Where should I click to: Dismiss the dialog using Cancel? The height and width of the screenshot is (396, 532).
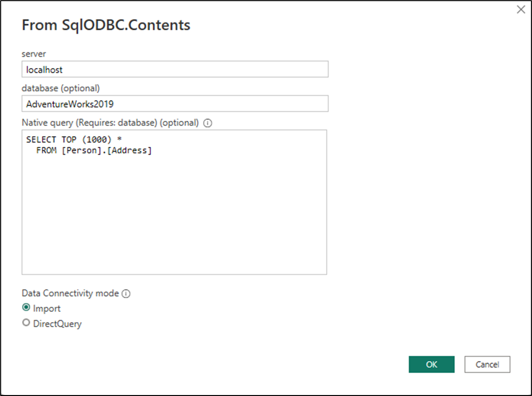[487, 364]
